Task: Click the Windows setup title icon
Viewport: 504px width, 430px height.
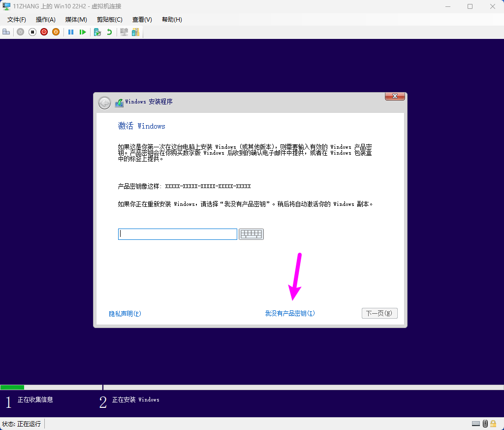Action: tap(119, 102)
